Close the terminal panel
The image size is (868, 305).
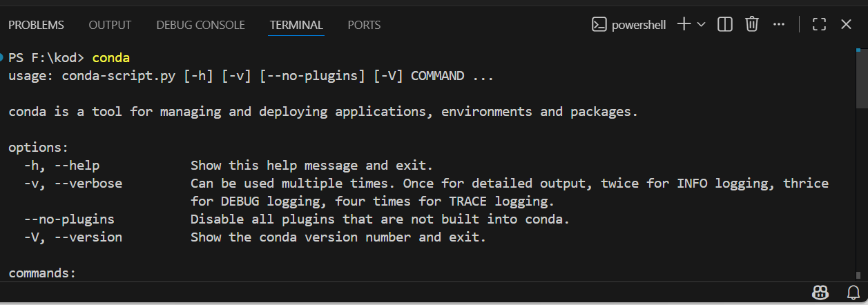(847, 25)
